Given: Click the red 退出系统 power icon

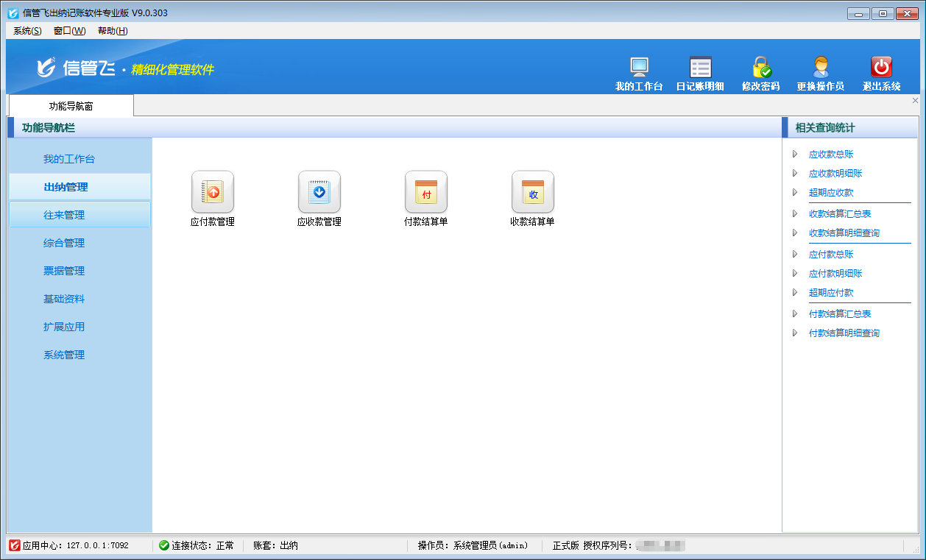Looking at the screenshot, I should click(x=881, y=68).
